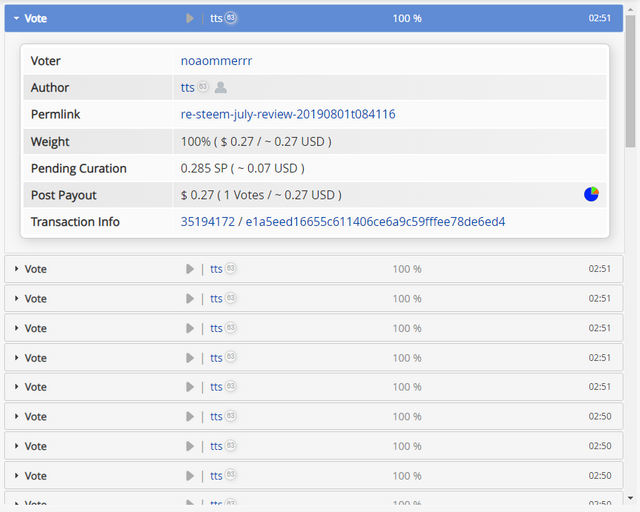Click the vertical scrollbar thumb
640x512 pixels.
coord(631,82)
